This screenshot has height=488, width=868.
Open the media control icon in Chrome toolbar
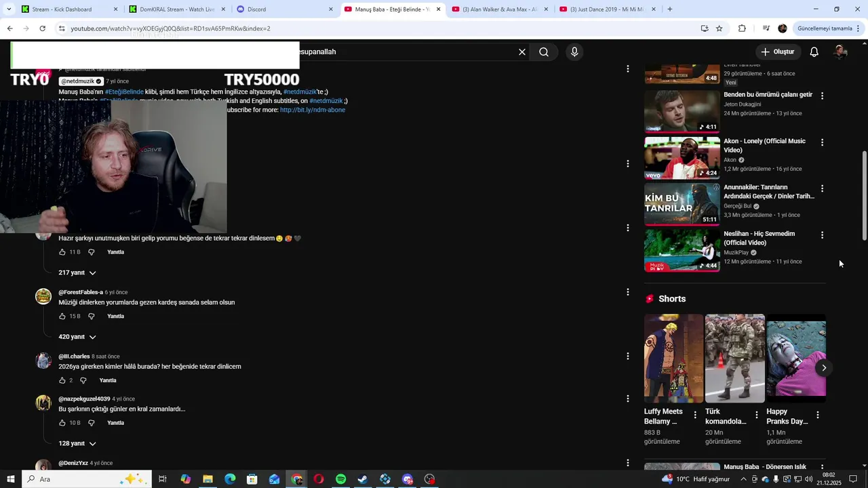[x=766, y=28]
